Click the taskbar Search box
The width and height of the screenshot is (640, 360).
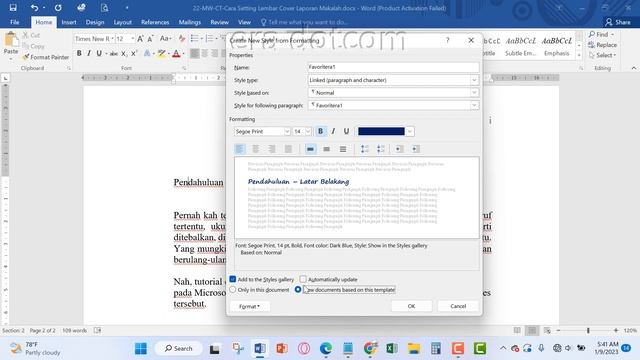pos(179,349)
